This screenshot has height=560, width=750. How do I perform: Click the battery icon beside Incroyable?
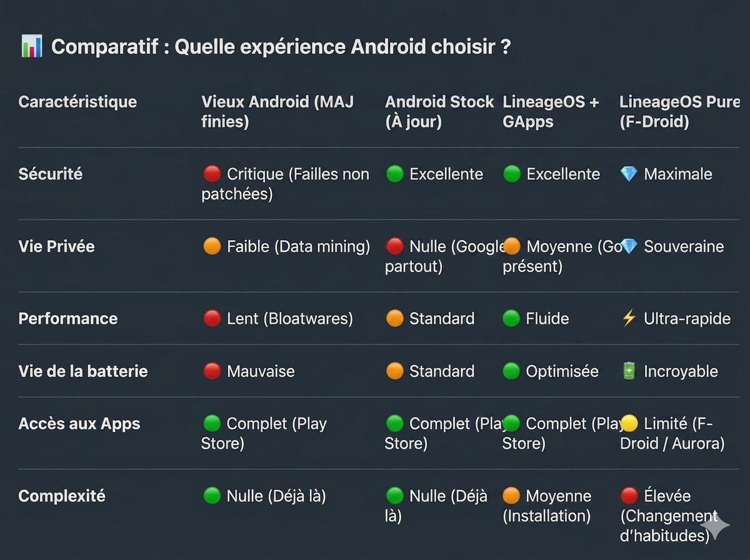pos(629,371)
